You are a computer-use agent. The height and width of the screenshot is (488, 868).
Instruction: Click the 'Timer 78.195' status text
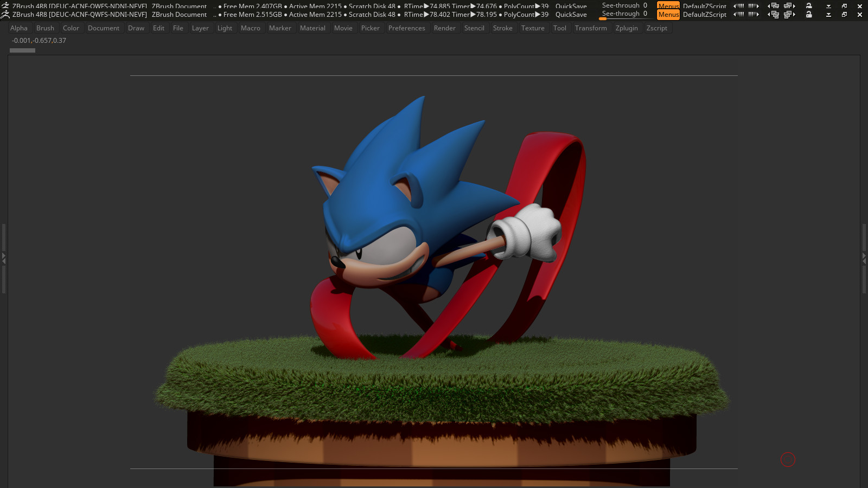click(474, 15)
